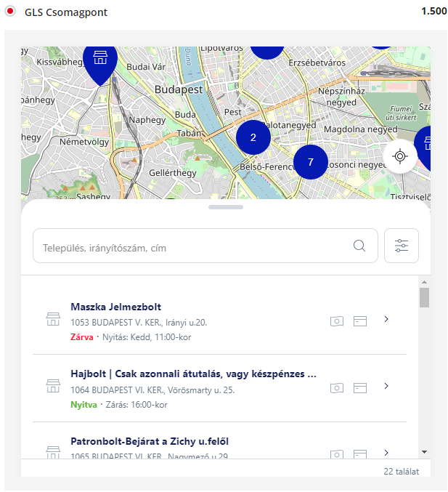Image resolution: width=448 pixels, height=492 pixels.
Task: Expand the map cluster marked 2
Action: 253,137
